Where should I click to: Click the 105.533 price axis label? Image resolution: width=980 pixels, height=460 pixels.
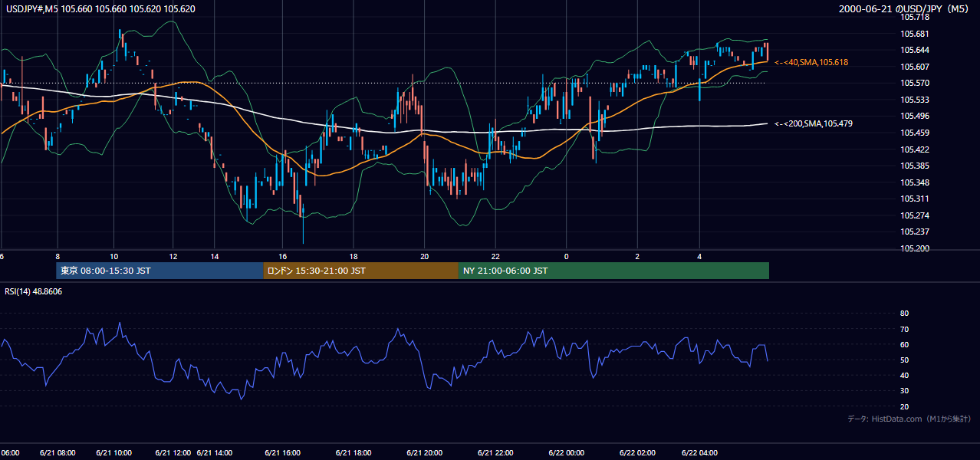(915, 100)
